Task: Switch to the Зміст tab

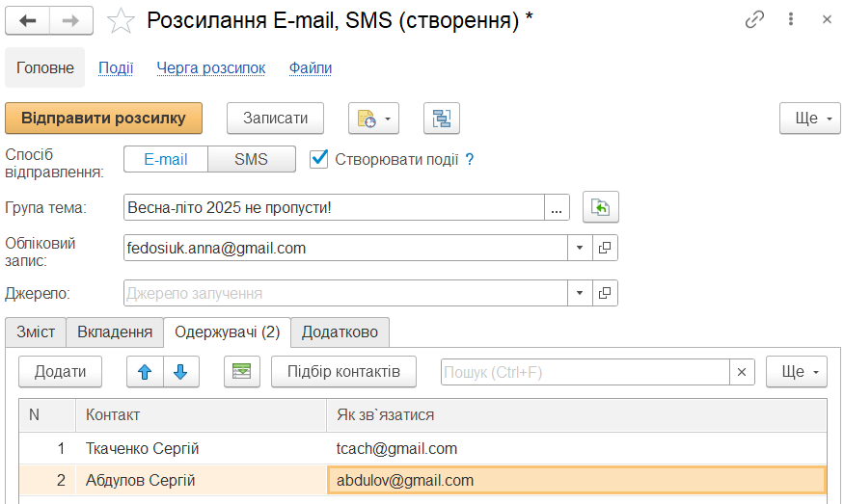Action: coord(36,332)
